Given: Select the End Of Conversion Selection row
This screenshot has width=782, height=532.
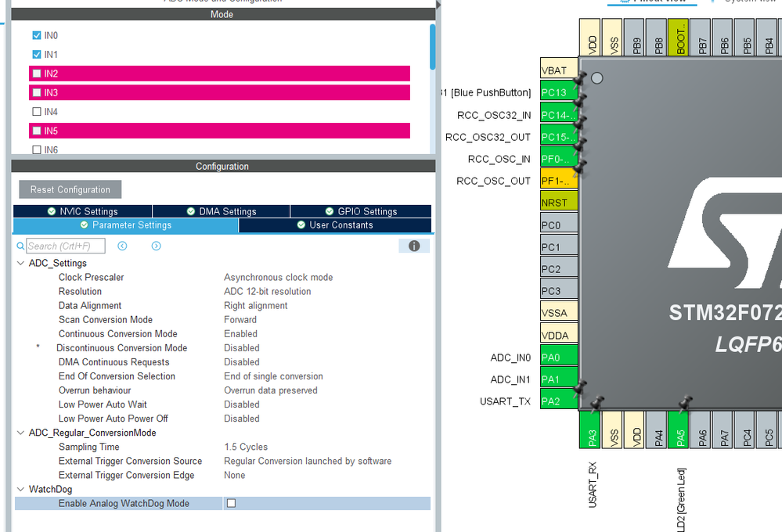Looking at the screenshot, I should (x=222, y=376).
